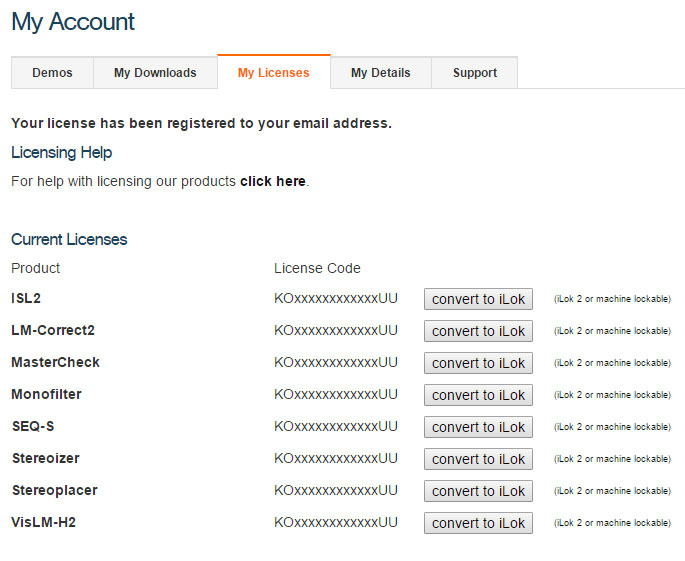Convert Monofilter license to iLok
The height and width of the screenshot is (561, 685).
click(478, 395)
